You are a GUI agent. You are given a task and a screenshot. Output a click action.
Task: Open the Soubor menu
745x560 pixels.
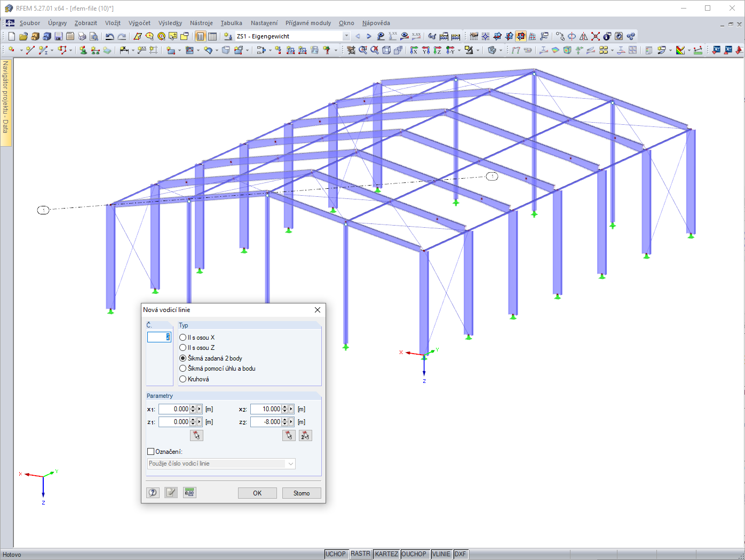click(30, 23)
